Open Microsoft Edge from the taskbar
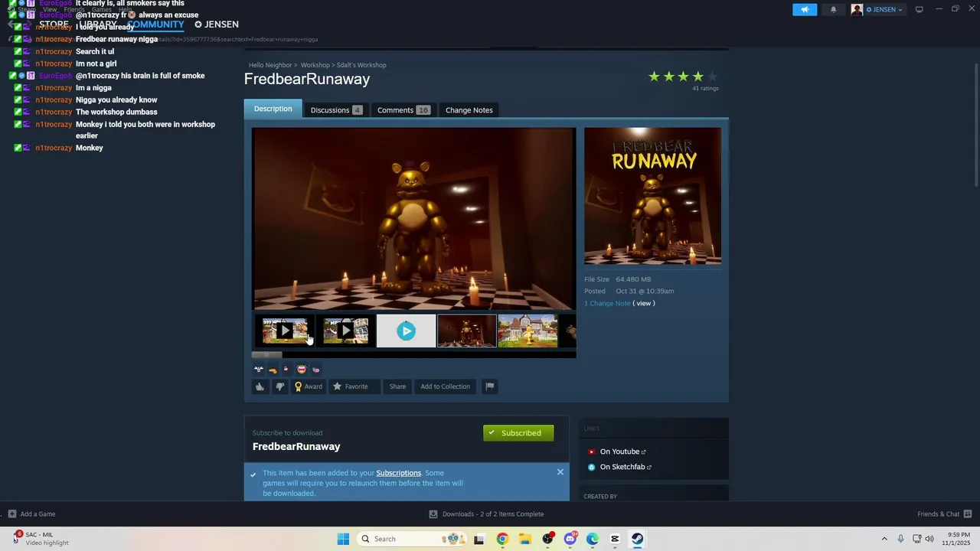 pyautogui.click(x=593, y=539)
